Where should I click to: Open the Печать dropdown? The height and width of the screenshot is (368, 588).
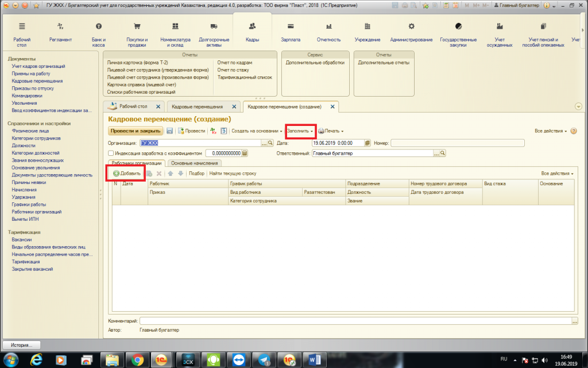tap(331, 131)
